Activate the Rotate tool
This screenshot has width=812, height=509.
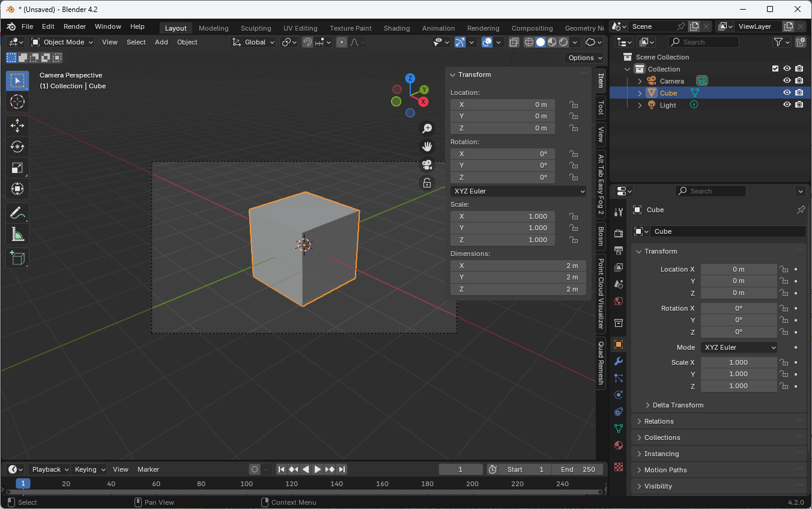17,147
